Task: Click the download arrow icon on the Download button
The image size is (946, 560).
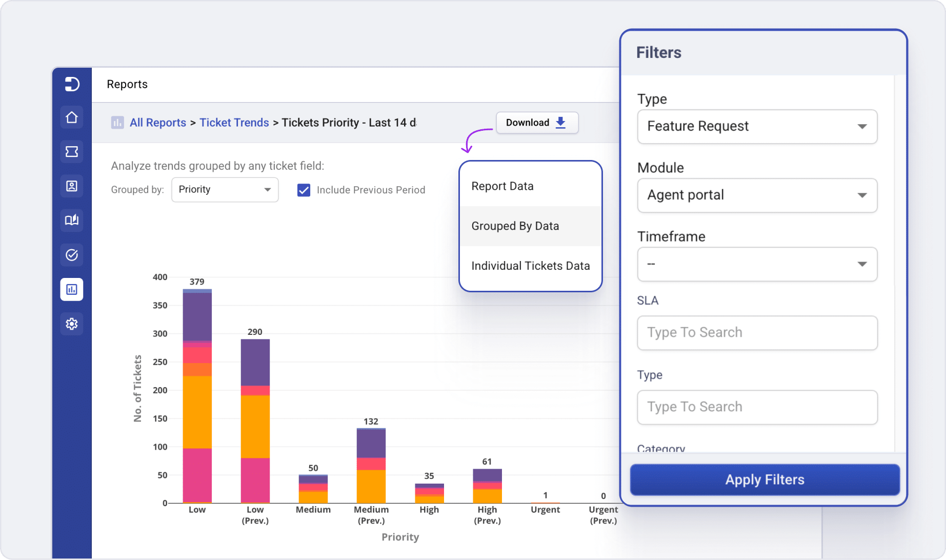Action: pyautogui.click(x=560, y=123)
